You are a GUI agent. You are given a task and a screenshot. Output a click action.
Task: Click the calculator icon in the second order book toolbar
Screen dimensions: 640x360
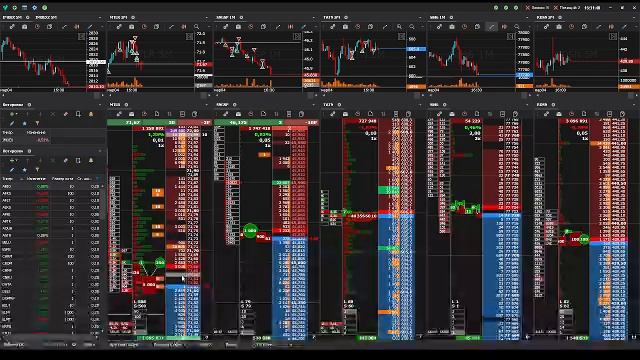(289, 114)
